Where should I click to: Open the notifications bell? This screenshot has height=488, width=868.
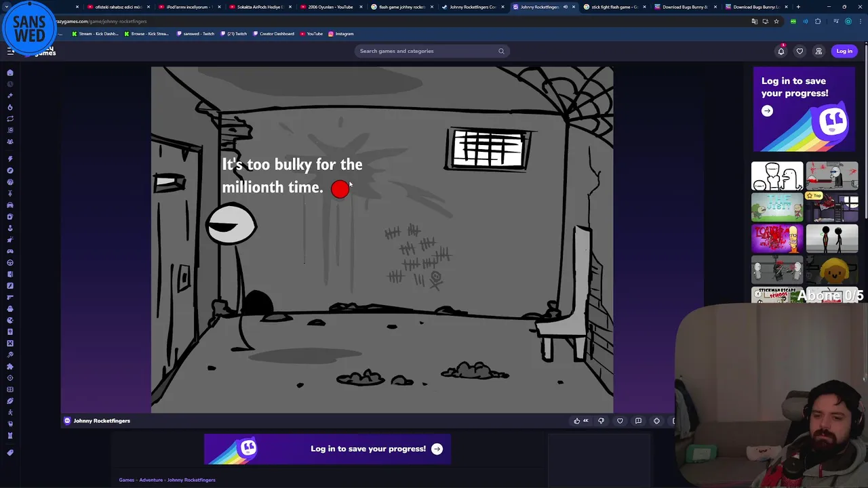(x=781, y=51)
